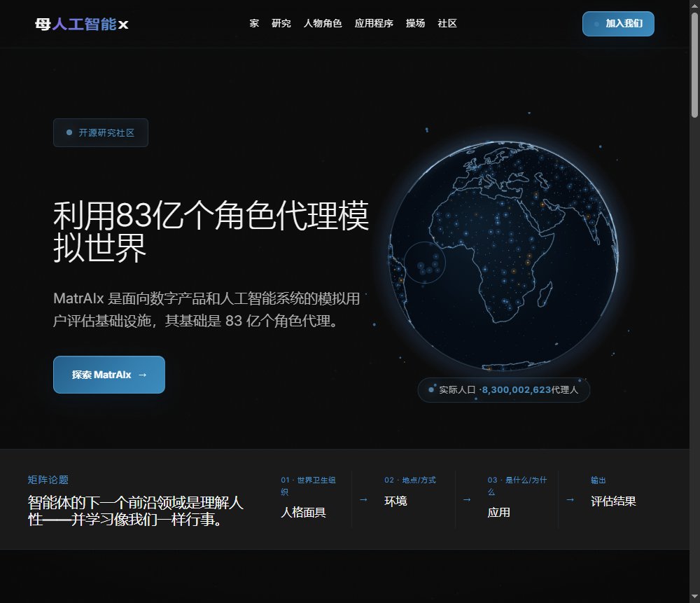Click the circular highlight on the globe
The image size is (700, 603).
click(x=425, y=263)
